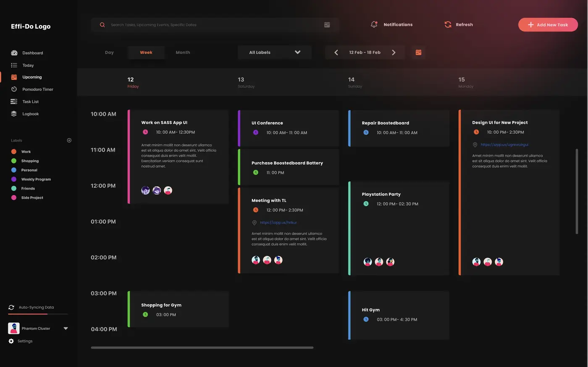Screen dimensions: 588x367
Task: Click location pin on Design UI for New Project
Action: point(475,145)
